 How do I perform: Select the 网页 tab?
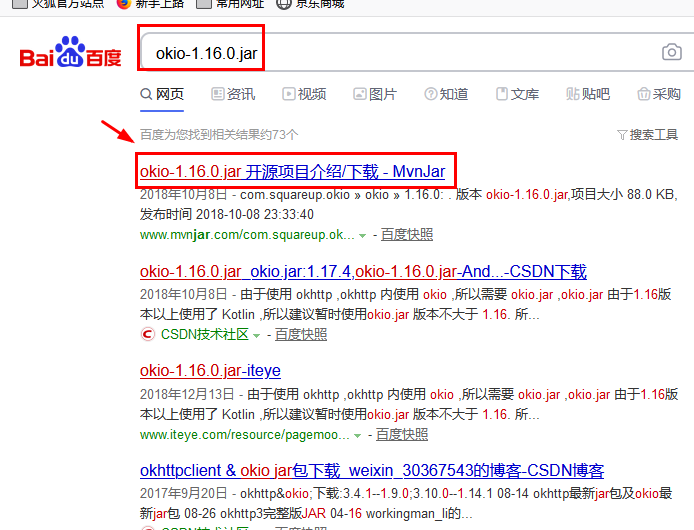click(x=162, y=94)
